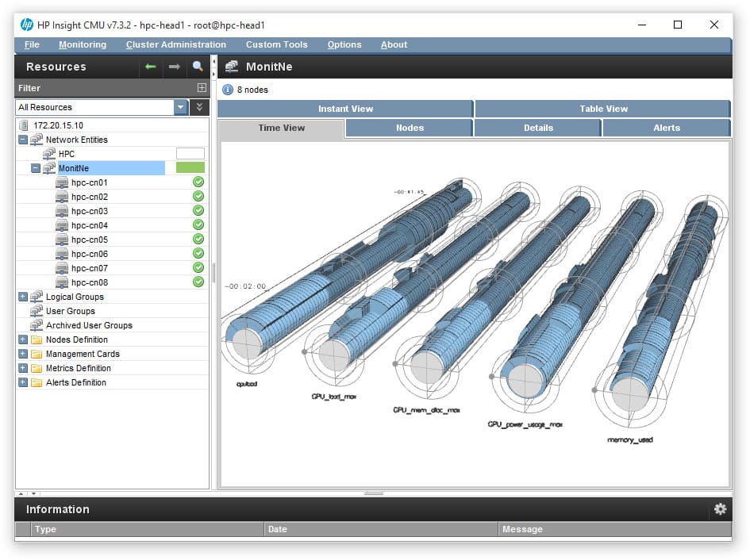The height and width of the screenshot is (560, 750).
Task: Click the memory_used tube in Time View
Action: click(x=665, y=306)
